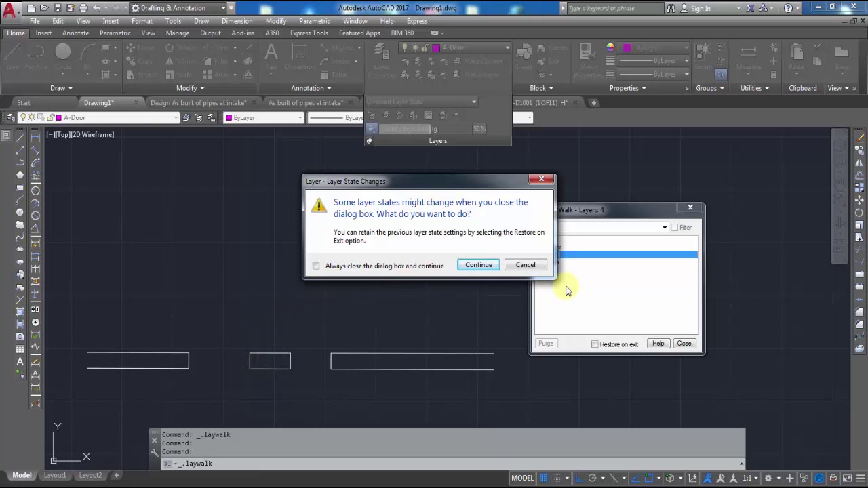Expand the Properties panel

(628, 88)
